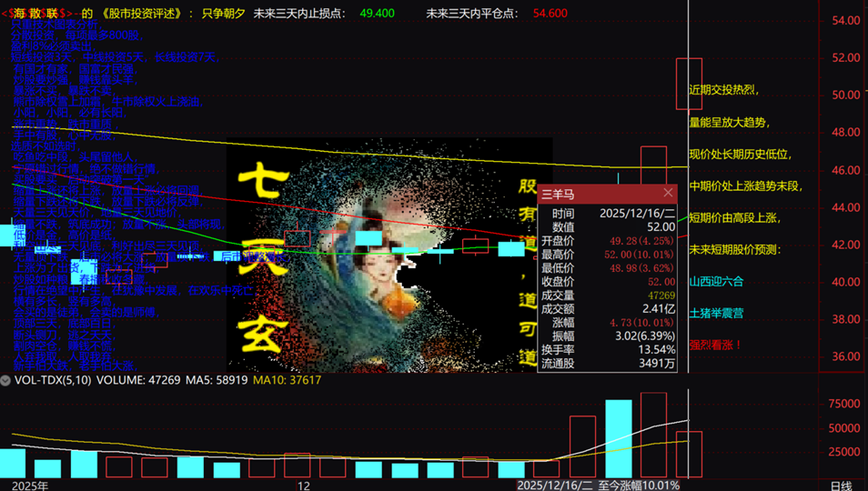Click the 有国才有家，国富才民强 line
Image resolution: width=868 pixels, height=491 pixels.
[x=75, y=68]
